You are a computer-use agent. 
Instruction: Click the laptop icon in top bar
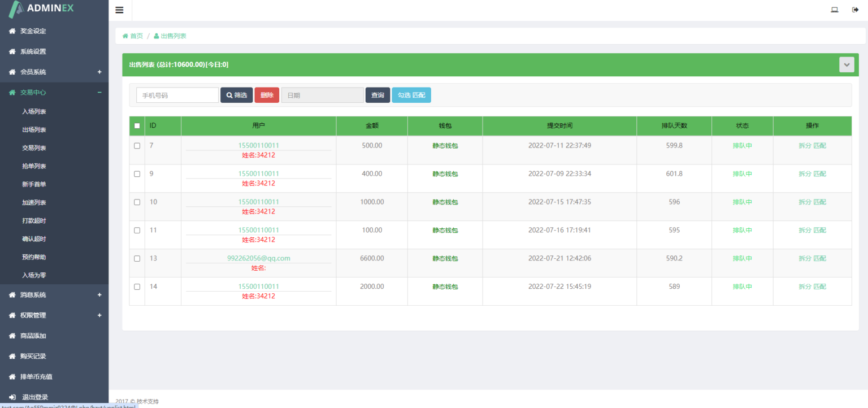click(834, 10)
